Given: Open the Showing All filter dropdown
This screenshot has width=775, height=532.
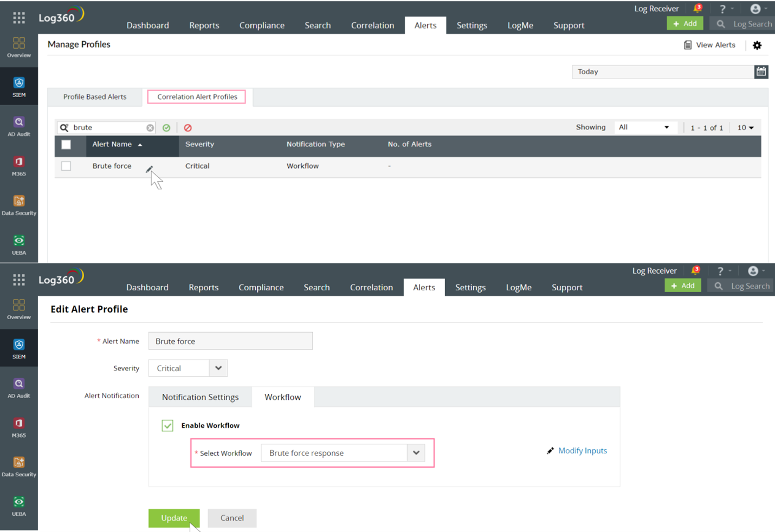Looking at the screenshot, I should pos(645,127).
